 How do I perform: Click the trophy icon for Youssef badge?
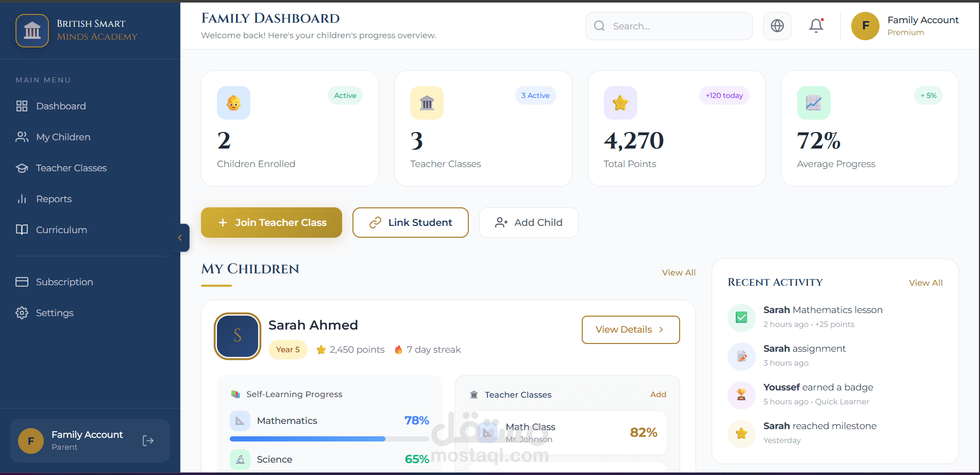(x=741, y=395)
